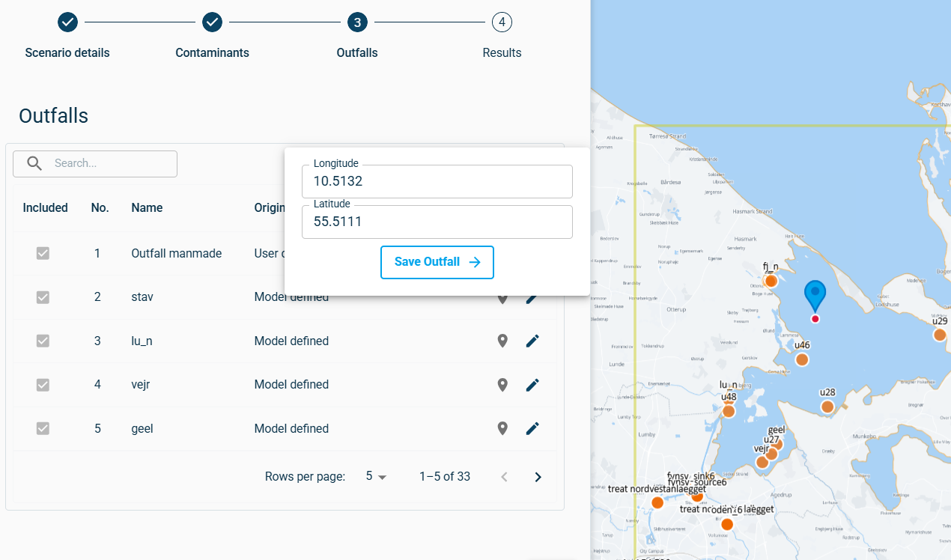951x560 pixels.
Task: Select the u28 orange marker on map
Action: [827, 407]
